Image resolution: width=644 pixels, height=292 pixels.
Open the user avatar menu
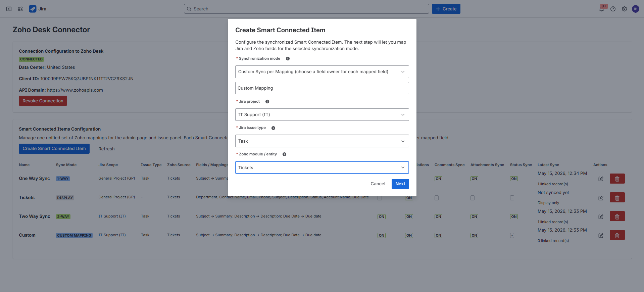point(636,9)
